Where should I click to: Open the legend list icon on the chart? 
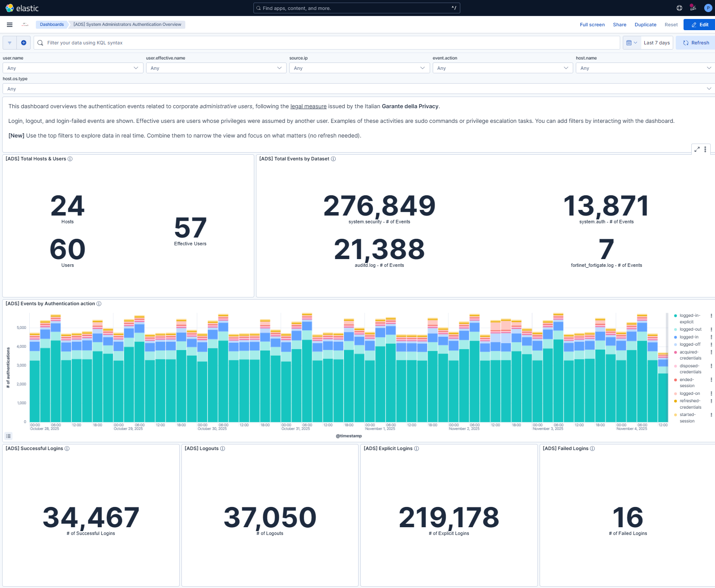click(x=9, y=436)
